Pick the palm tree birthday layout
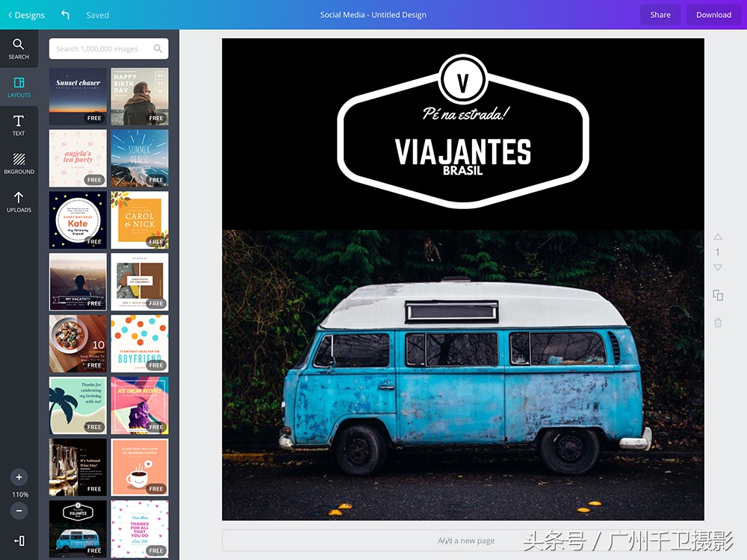 (x=78, y=405)
